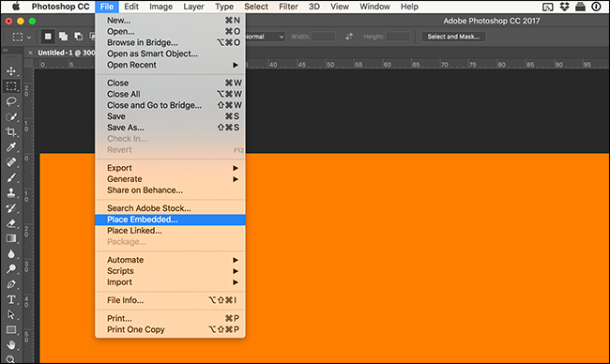This screenshot has height=364, width=610.
Task: Select the Lasso tool
Action: [11, 101]
